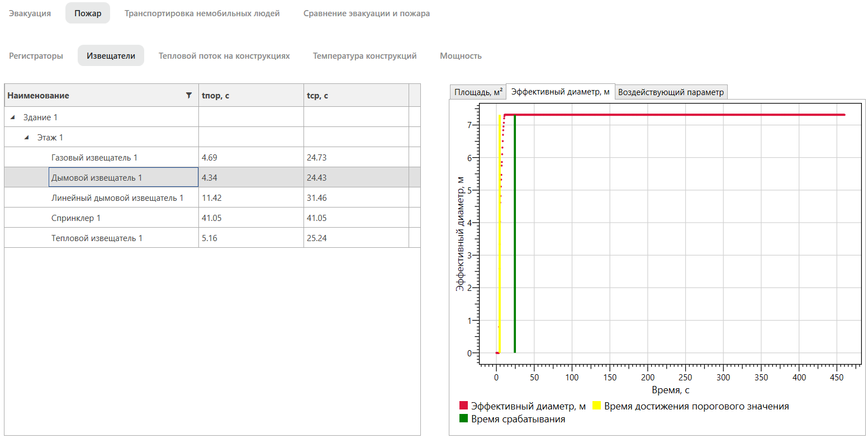Click the green activation time line on chart
Screen dimensions: 868x438
point(515,235)
